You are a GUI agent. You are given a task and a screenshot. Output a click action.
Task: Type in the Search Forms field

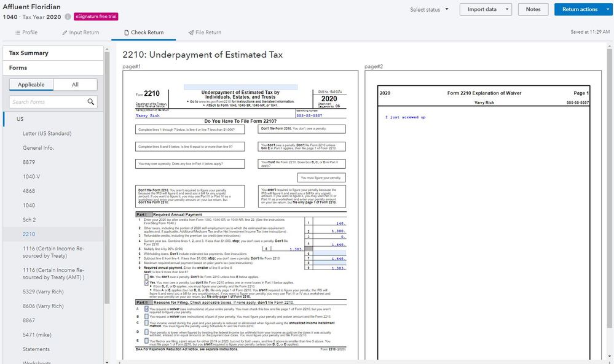click(x=48, y=102)
